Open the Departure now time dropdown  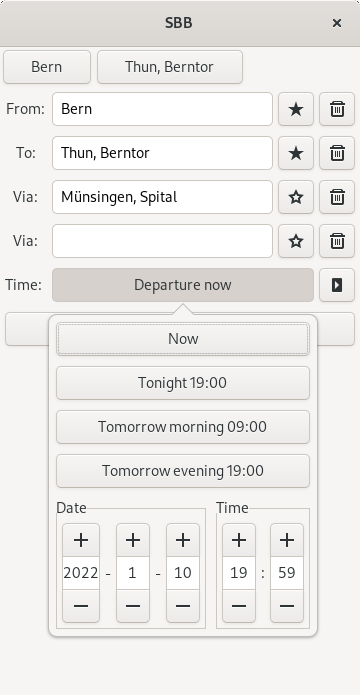tap(183, 285)
